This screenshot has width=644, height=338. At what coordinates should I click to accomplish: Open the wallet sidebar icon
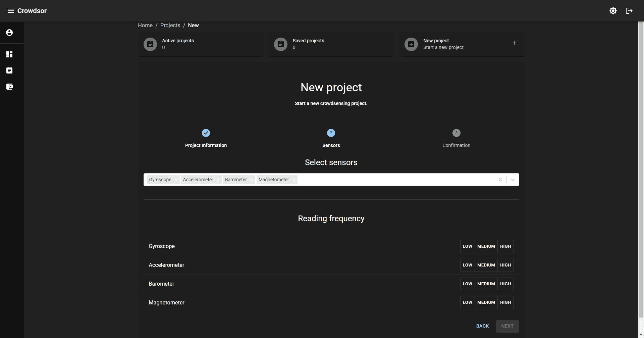(9, 87)
